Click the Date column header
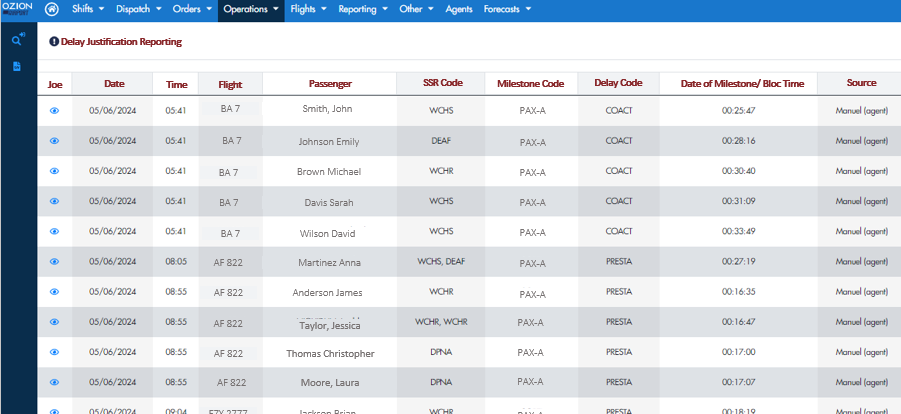This screenshot has height=414, width=901. coord(114,83)
